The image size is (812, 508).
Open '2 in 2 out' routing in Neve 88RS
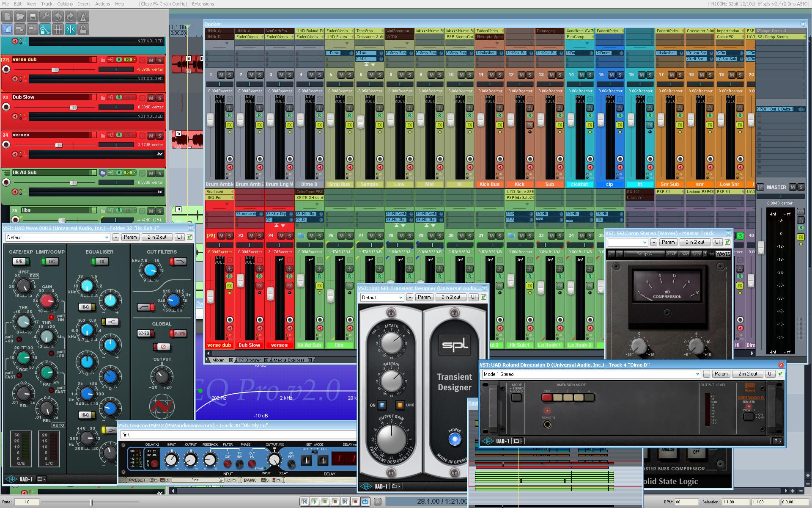tap(157, 237)
